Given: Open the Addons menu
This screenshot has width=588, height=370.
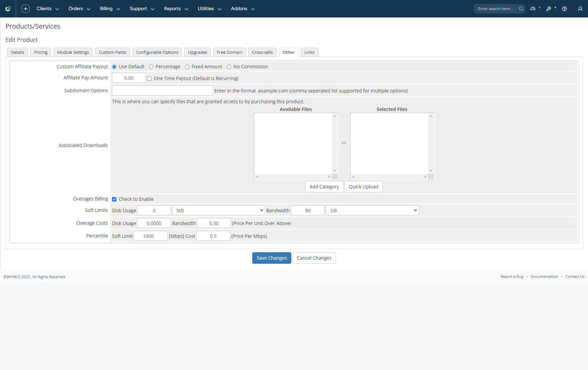Looking at the screenshot, I should click(243, 9).
